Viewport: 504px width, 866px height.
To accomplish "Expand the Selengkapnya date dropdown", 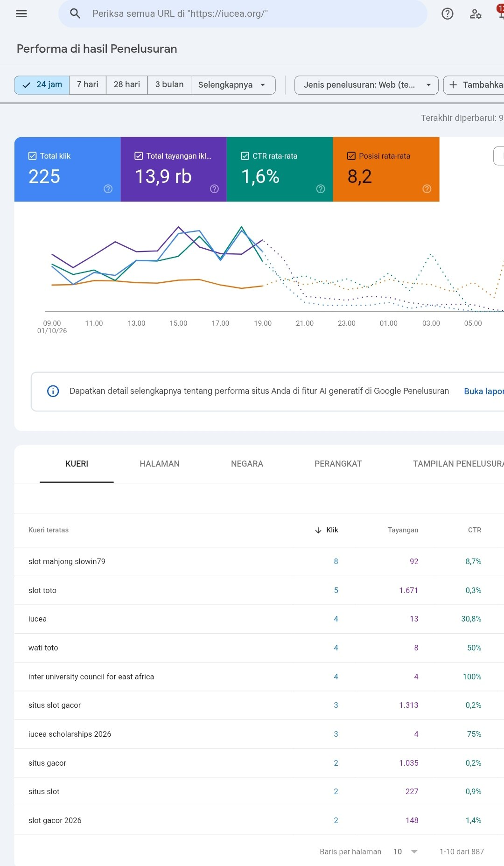I will (233, 85).
